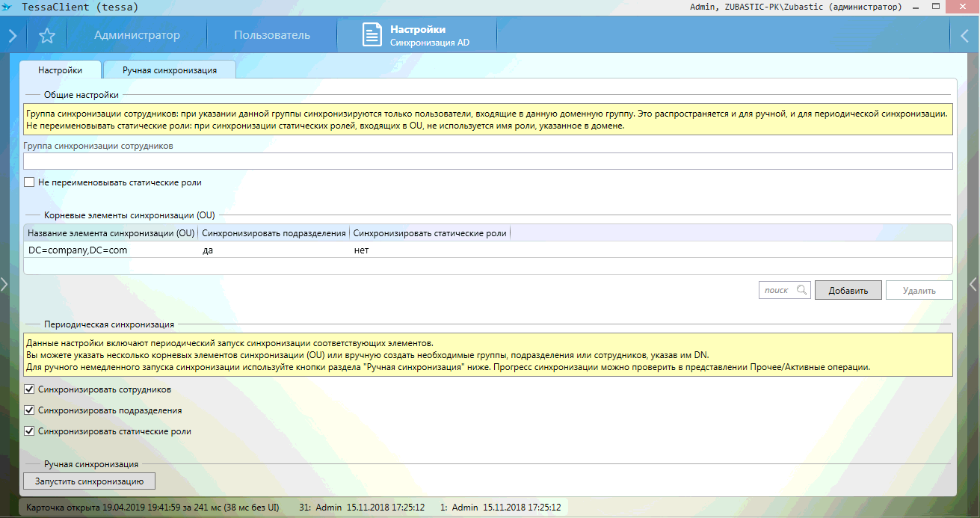The height and width of the screenshot is (518, 980).
Task: Click the Добавить button
Action: (x=848, y=290)
